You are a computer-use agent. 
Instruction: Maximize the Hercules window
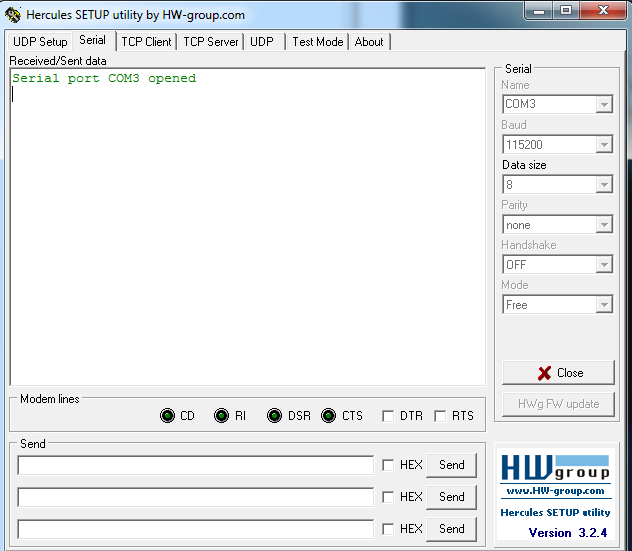pyautogui.click(x=566, y=11)
